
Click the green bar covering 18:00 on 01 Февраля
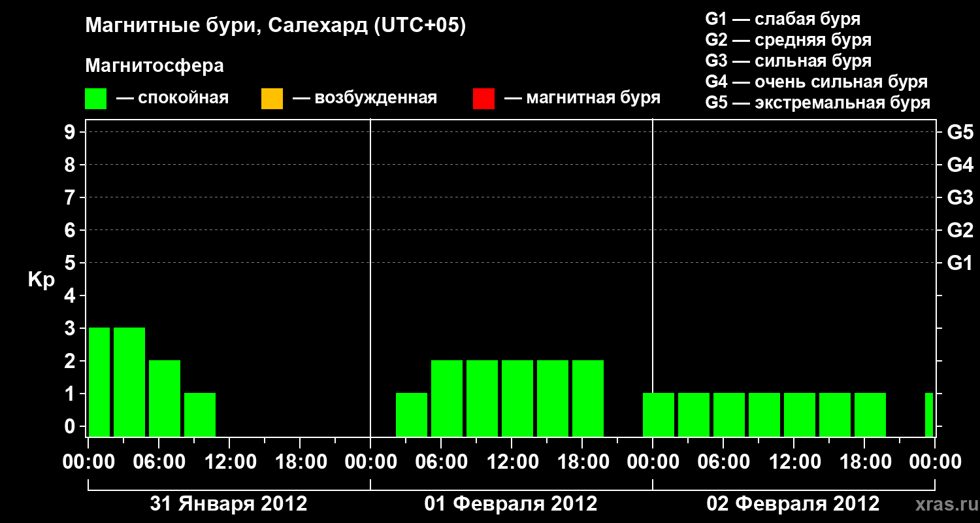pyautogui.click(x=588, y=398)
